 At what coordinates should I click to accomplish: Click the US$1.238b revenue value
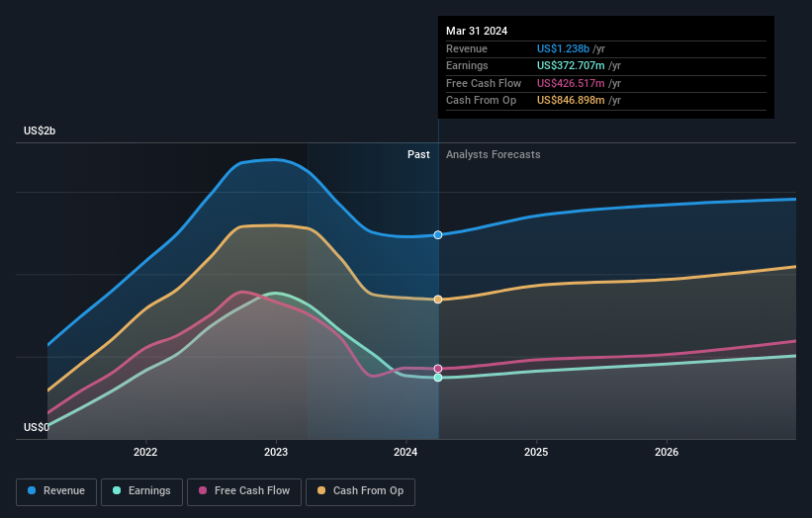[x=563, y=48]
